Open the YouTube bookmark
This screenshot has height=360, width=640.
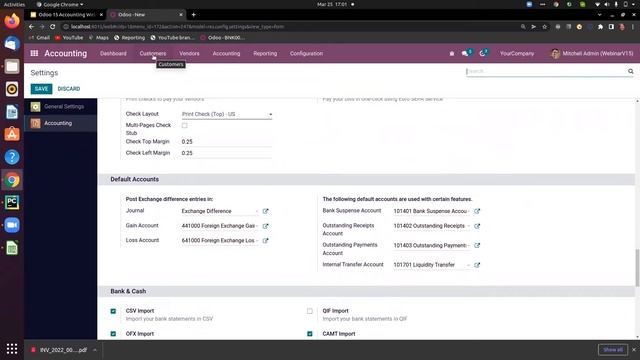[69, 38]
